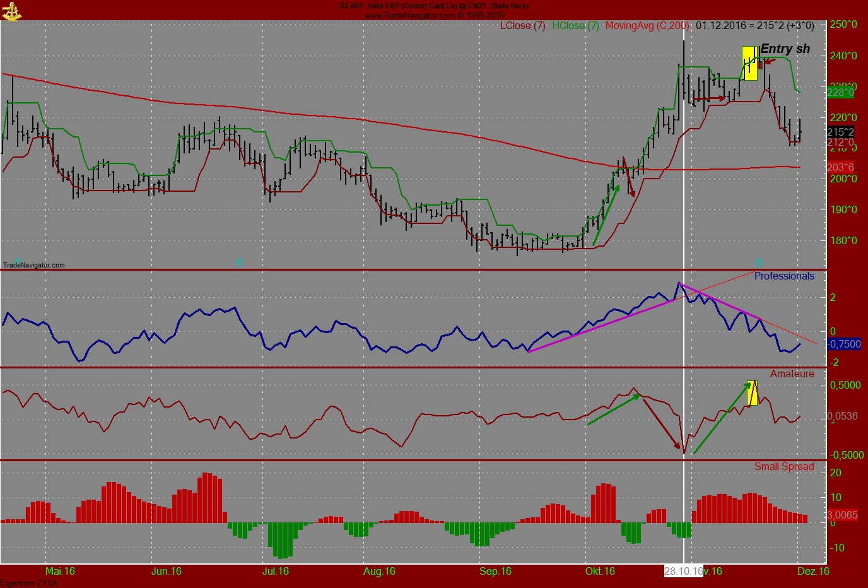Select the Amateure pane label
Viewport: 868px width, 588px height.
[792, 373]
